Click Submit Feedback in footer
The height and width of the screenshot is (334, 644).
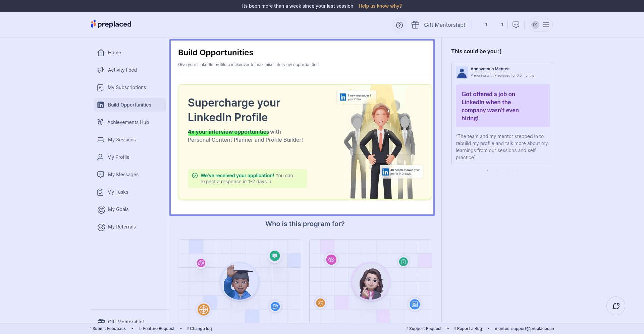tap(108, 329)
